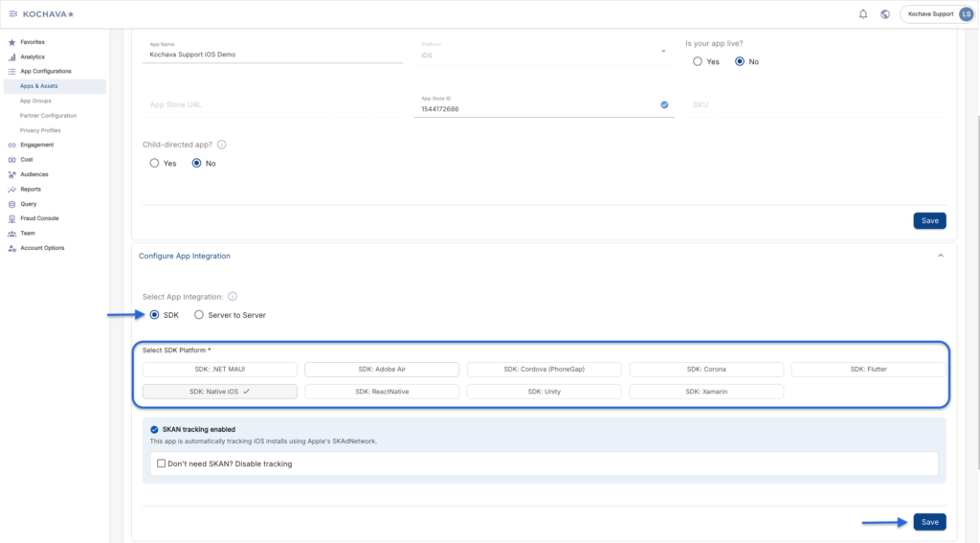Click the Audiences icon in sidebar

coord(11,174)
